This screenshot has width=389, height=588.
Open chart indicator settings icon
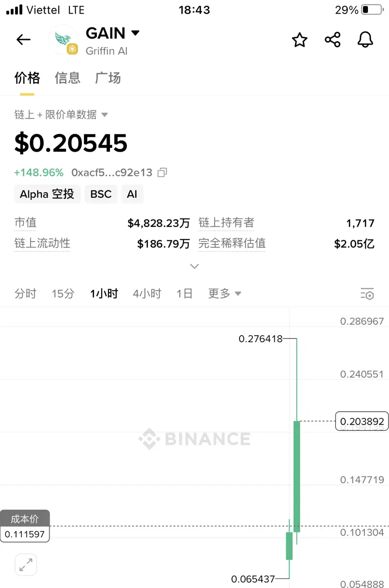coord(367,294)
